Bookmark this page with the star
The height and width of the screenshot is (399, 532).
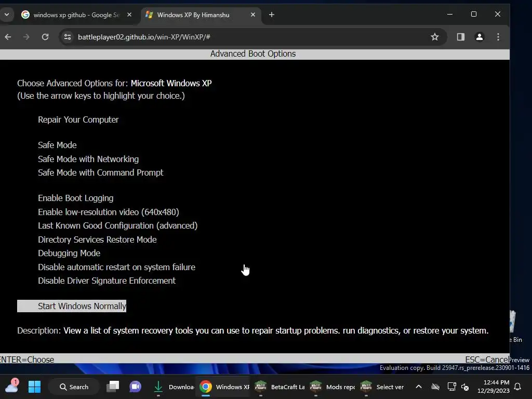(x=435, y=37)
